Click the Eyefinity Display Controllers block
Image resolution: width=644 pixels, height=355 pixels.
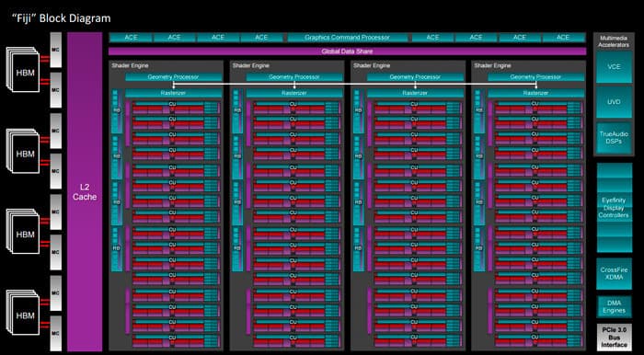tap(615, 207)
